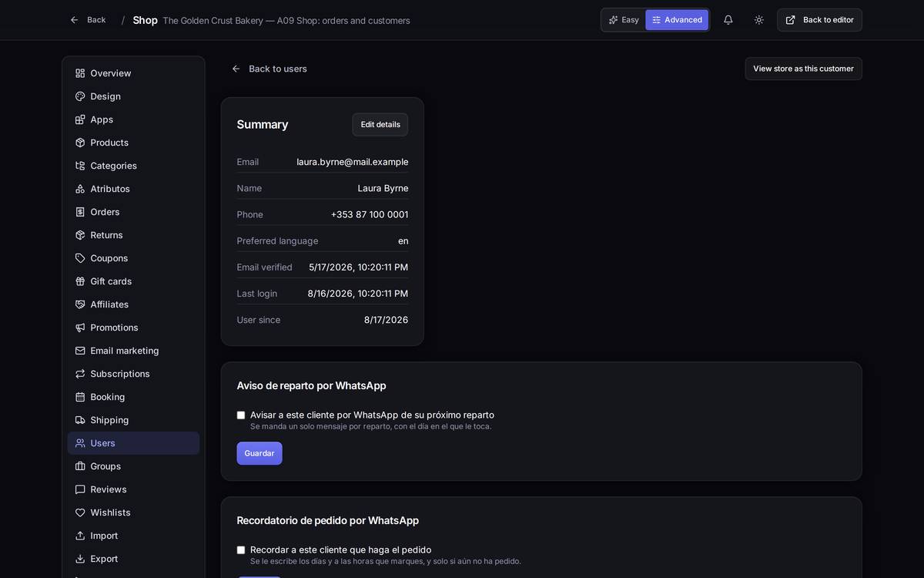The width and height of the screenshot is (924, 578).
Task: Open Design section
Action: coord(133,96)
